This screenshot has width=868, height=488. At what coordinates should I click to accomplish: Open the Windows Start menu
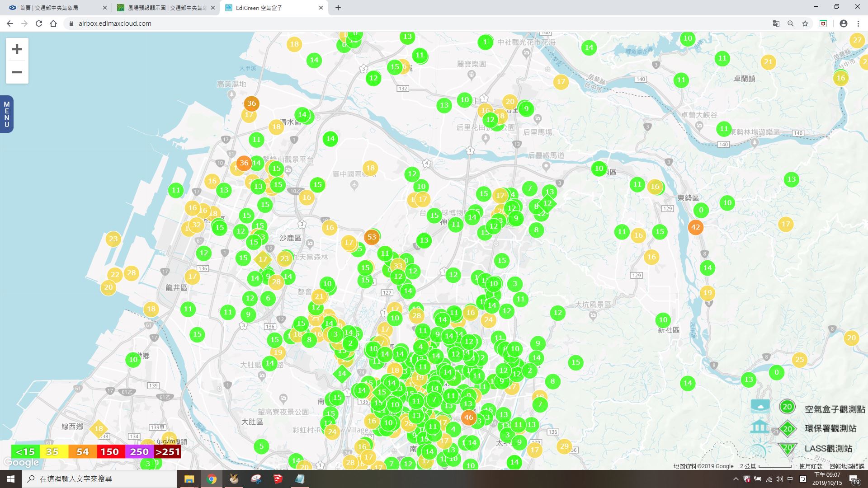[x=11, y=479]
